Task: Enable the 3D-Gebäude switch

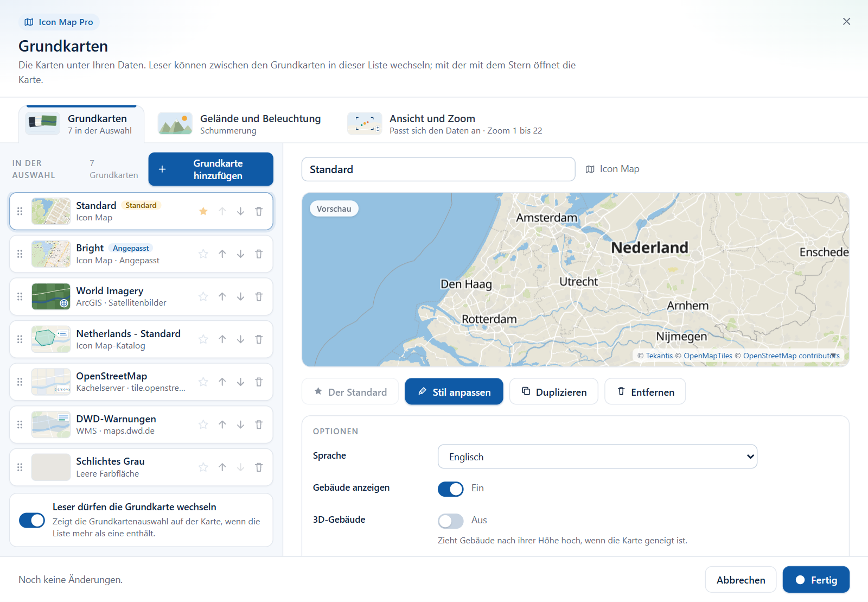Action: (x=451, y=521)
